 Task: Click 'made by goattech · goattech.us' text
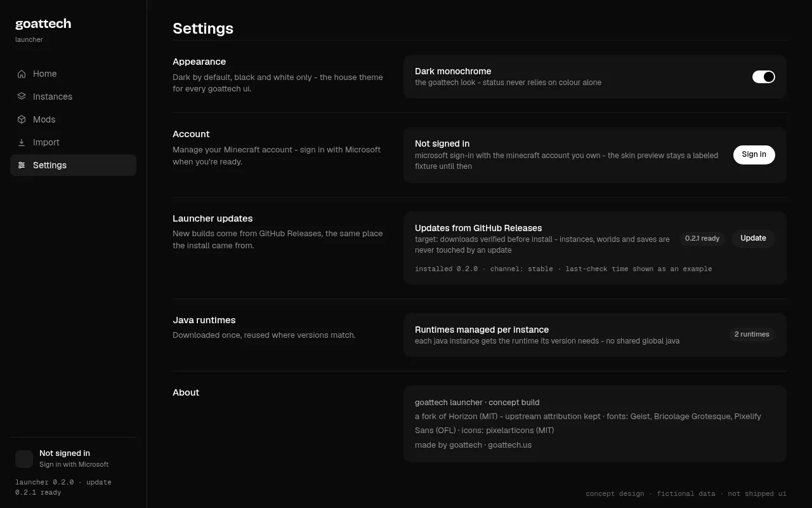pyautogui.click(x=473, y=444)
